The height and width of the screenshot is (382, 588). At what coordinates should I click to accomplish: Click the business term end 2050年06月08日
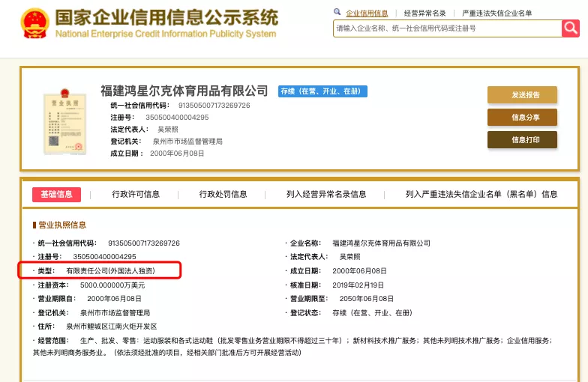tap(366, 298)
